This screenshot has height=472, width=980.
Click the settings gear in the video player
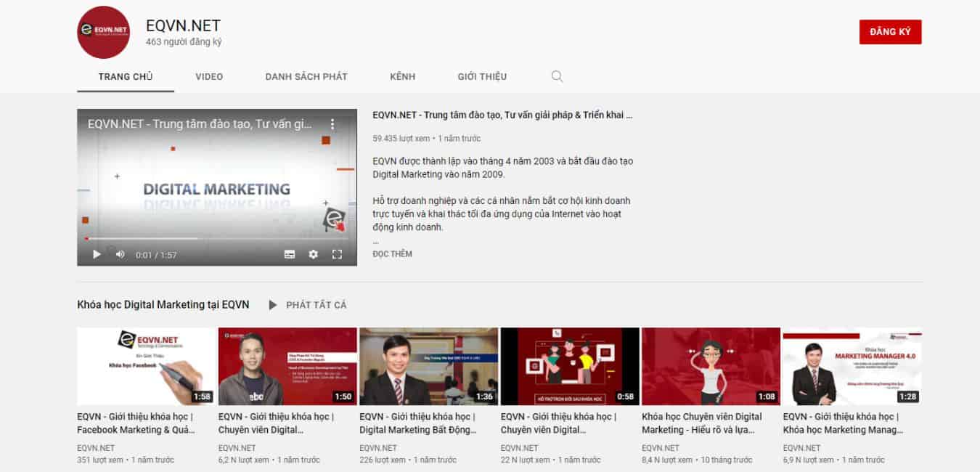[312, 254]
